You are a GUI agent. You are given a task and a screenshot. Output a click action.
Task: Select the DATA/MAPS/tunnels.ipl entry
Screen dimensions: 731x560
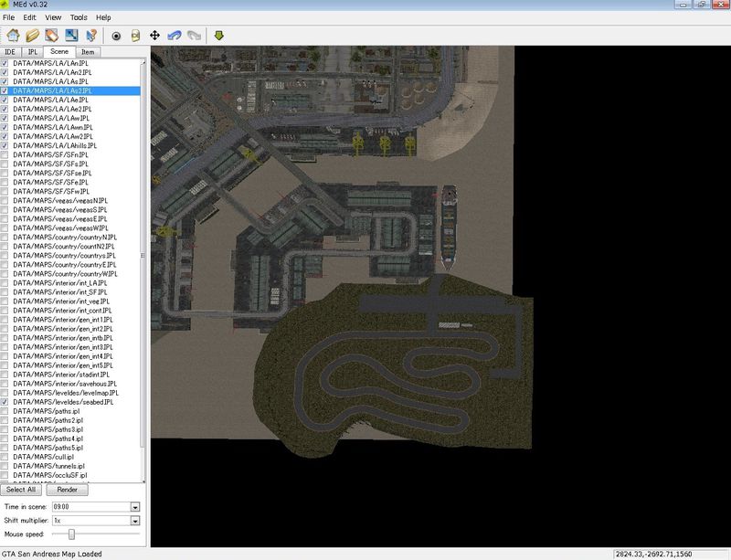48,466
